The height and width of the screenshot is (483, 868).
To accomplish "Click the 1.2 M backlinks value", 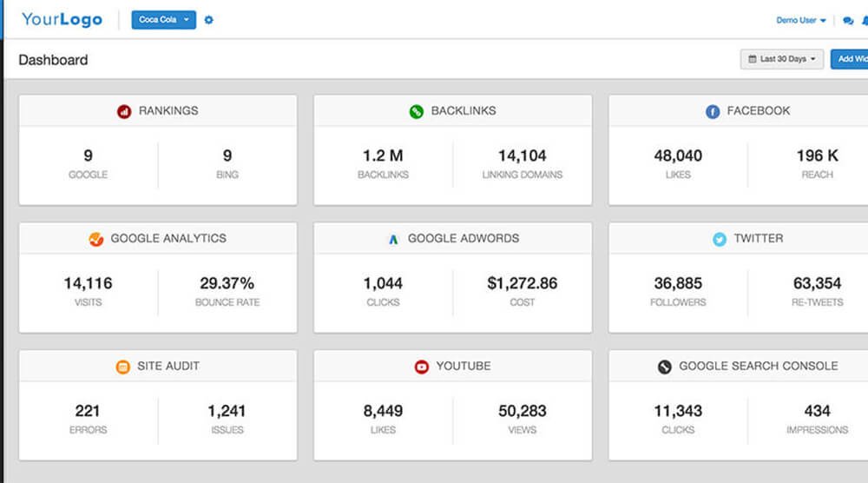I will pyautogui.click(x=383, y=155).
